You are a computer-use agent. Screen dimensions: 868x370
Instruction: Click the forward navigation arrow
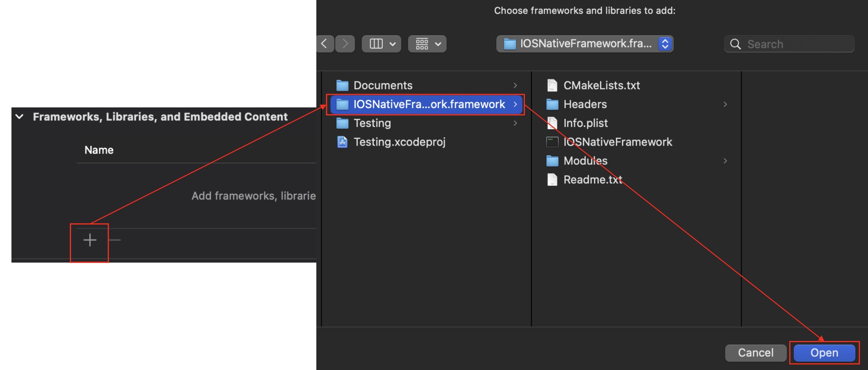tap(345, 44)
